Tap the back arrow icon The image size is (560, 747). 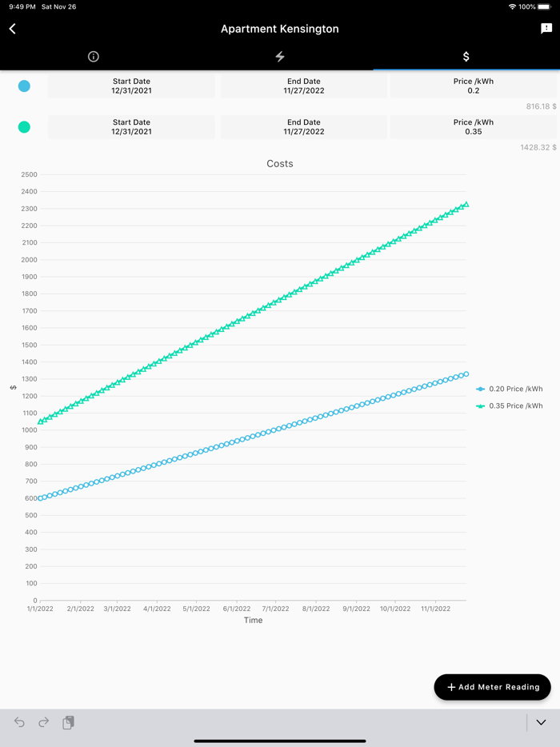13,29
